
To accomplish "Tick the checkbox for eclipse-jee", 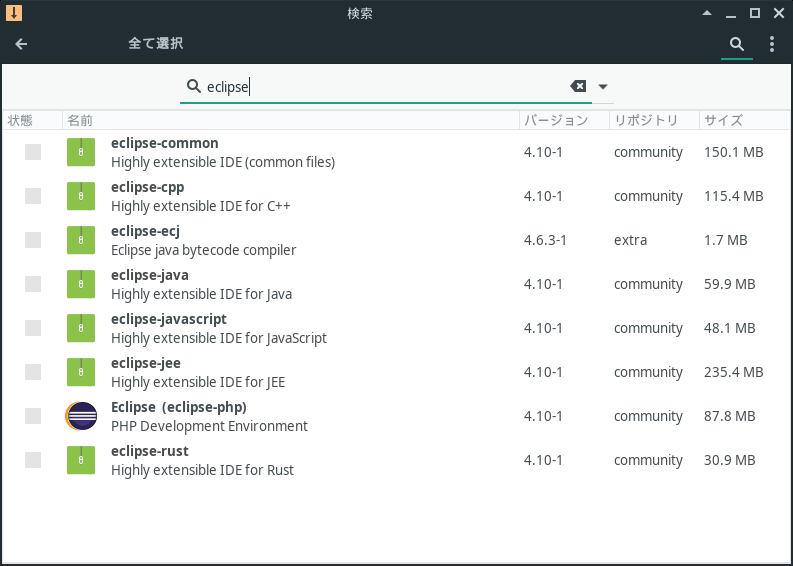I will (33, 372).
